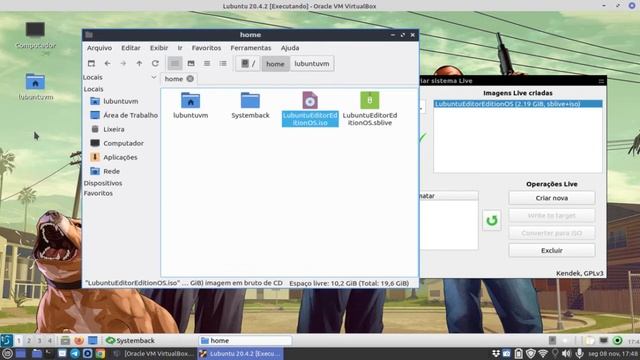The width and height of the screenshot is (640, 360).
Task: Select the LubuntuEditorEditionOS.iso file
Action: point(310,109)
